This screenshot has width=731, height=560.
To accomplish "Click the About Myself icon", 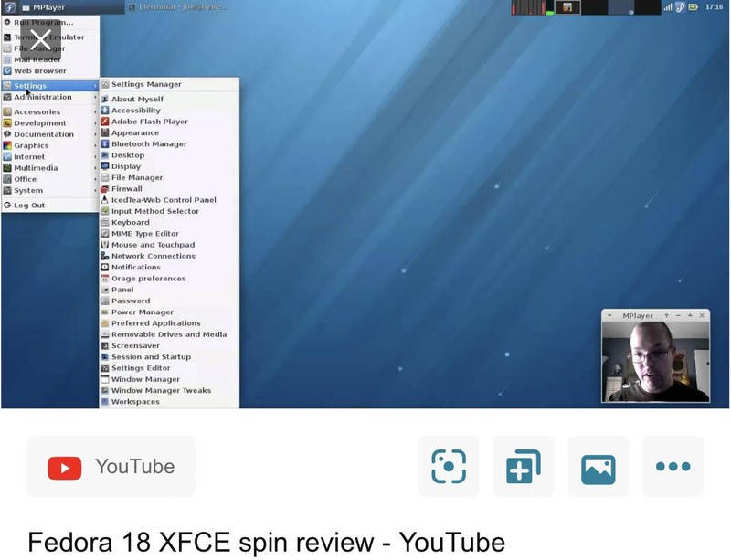I will click(105, 99).
